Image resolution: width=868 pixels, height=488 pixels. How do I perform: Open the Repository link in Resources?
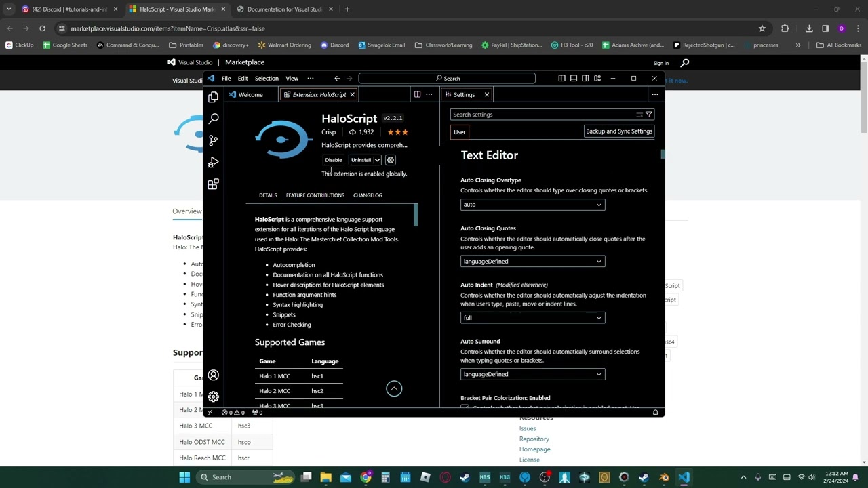pyautogui.click(x=534, y=439)
